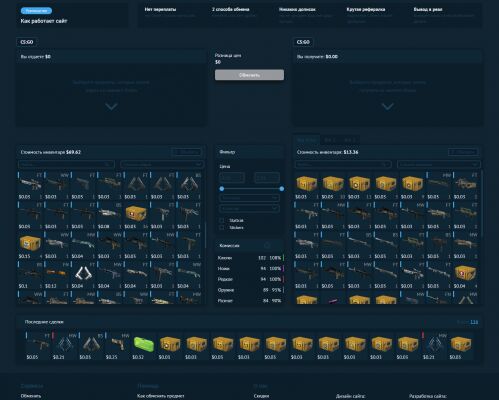Pick the orange weapon priced $0.12 in your inventory

tap(56, 275)
